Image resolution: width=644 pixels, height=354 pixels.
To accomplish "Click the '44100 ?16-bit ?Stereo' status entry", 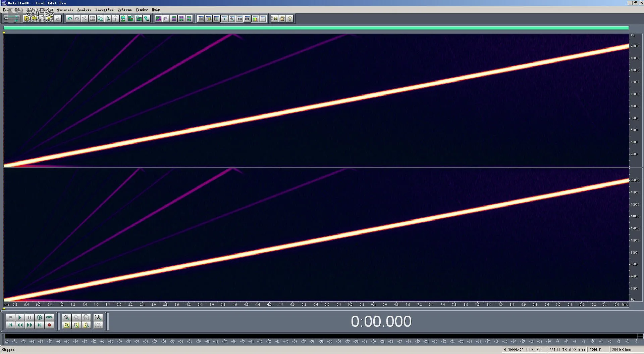I will [x=567, y=350].
